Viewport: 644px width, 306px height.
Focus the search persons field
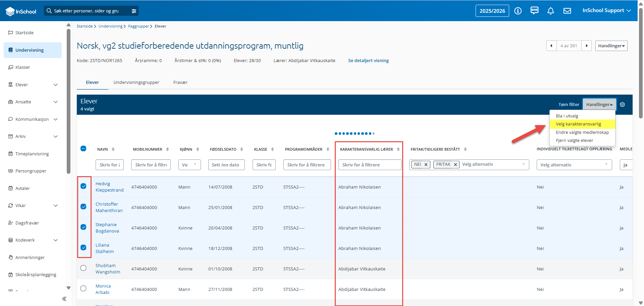pyautogui.click(x=87, y=11)
